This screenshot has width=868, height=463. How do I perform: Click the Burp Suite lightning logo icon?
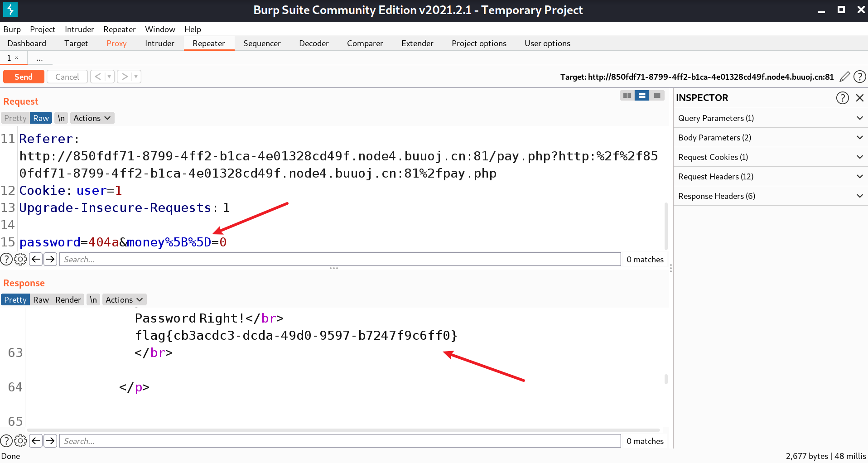click(x=10, y=10)
